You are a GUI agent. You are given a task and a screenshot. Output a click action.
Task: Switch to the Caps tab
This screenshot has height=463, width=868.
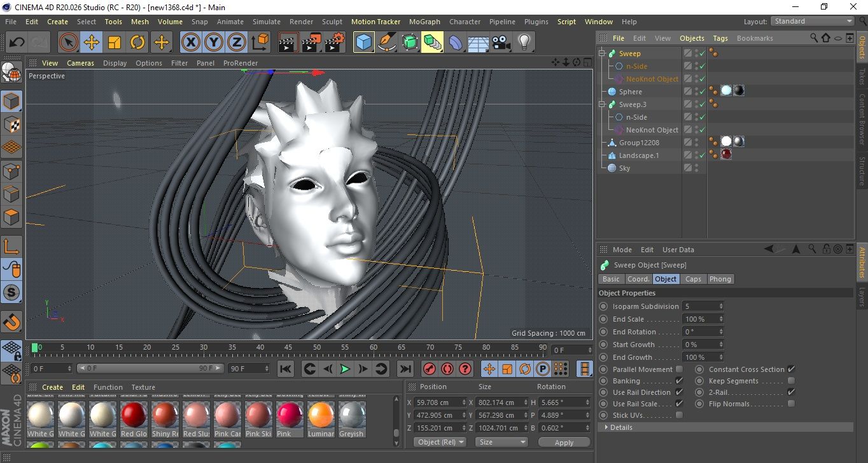(x=693, y=279)
